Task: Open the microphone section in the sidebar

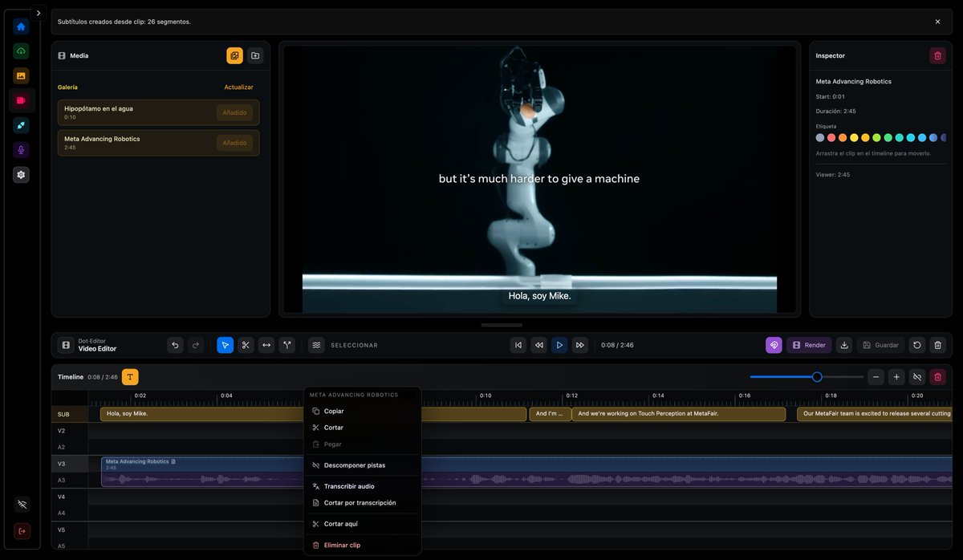Action: [21, 150]
